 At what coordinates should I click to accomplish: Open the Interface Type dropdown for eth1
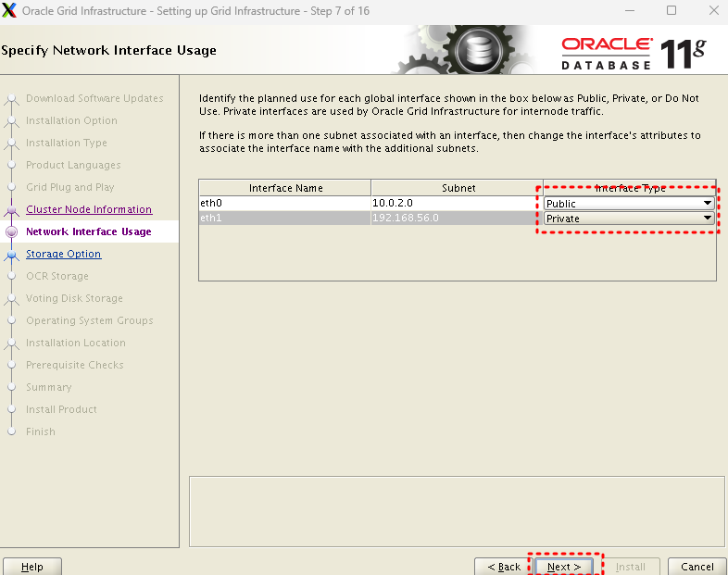pos(629,219)
